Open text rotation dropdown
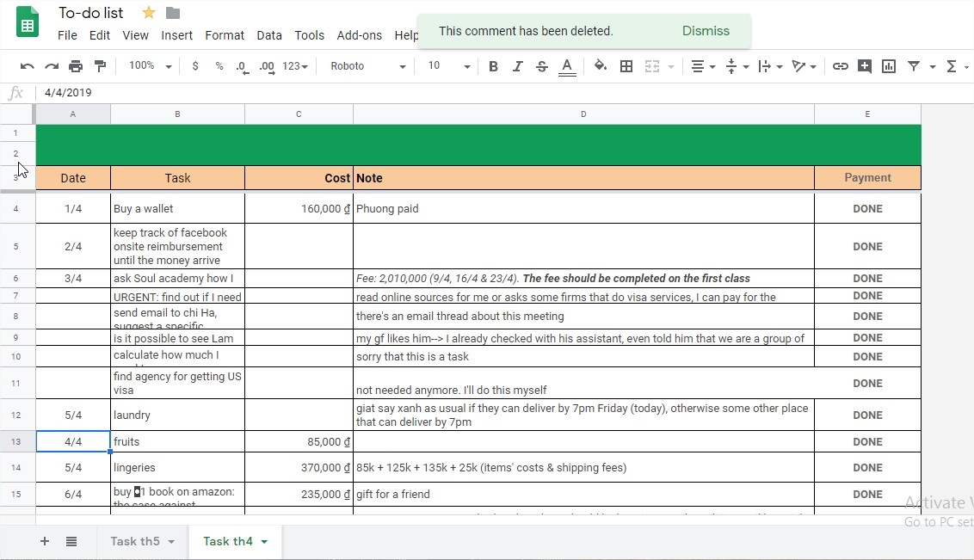 pos(804,66)
